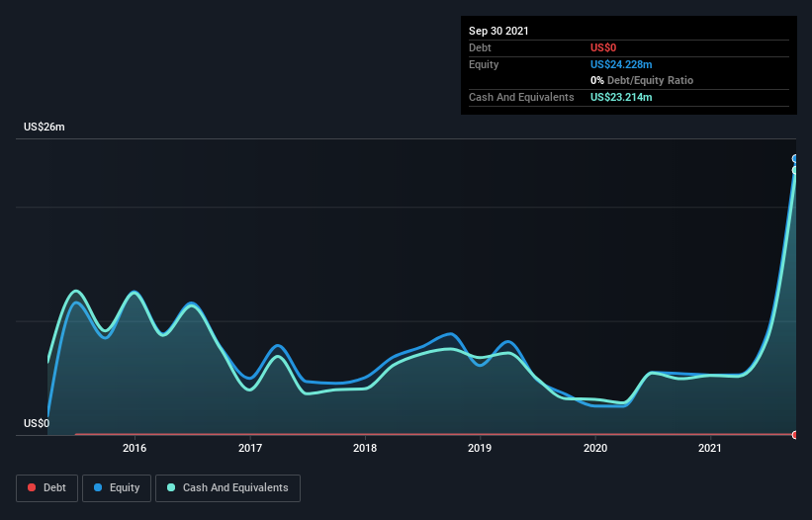Viewport: 812px width, 520px height.
Task: Toggle the Equity series legend button
Action: click(x=117, y=488)
